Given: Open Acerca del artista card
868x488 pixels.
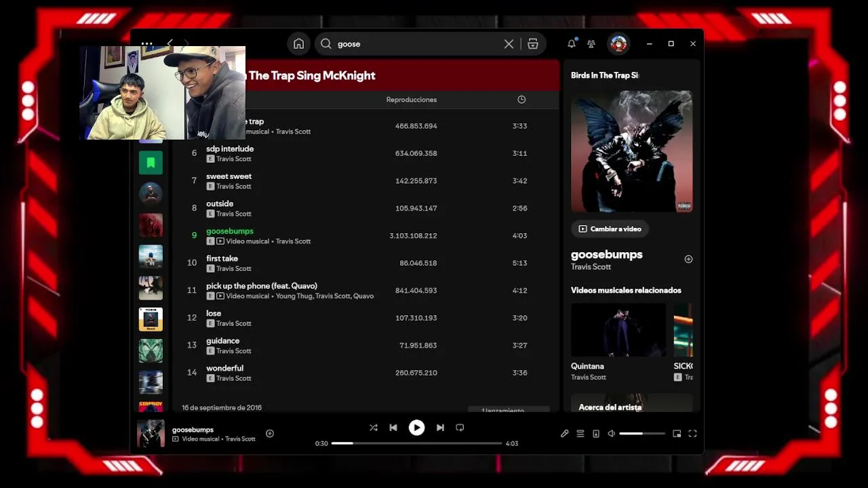Looking at the screenshot, I should click(x=631, y=403).
